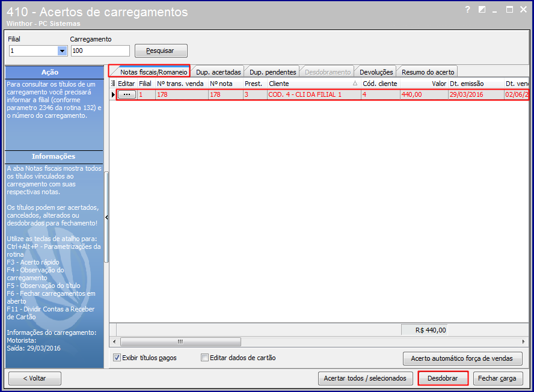Select the 440,00 value cell
Screen dimensions: 534x392
point(424,94)
